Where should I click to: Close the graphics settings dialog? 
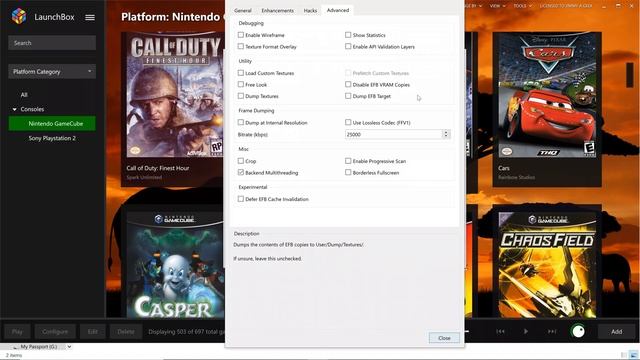click(x=444, y=338)
